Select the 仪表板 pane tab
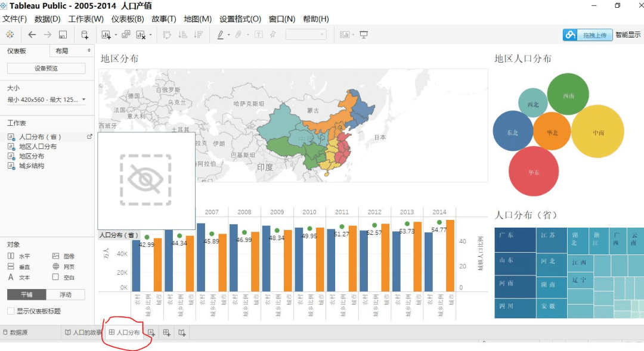Image resolution: width=644 pixels, height=351 pixels. point(17,51)
